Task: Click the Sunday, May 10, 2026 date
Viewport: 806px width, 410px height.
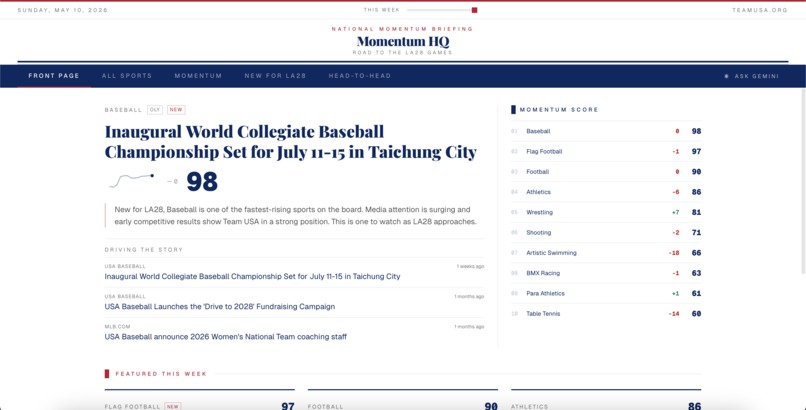Action: pos(63,10)
